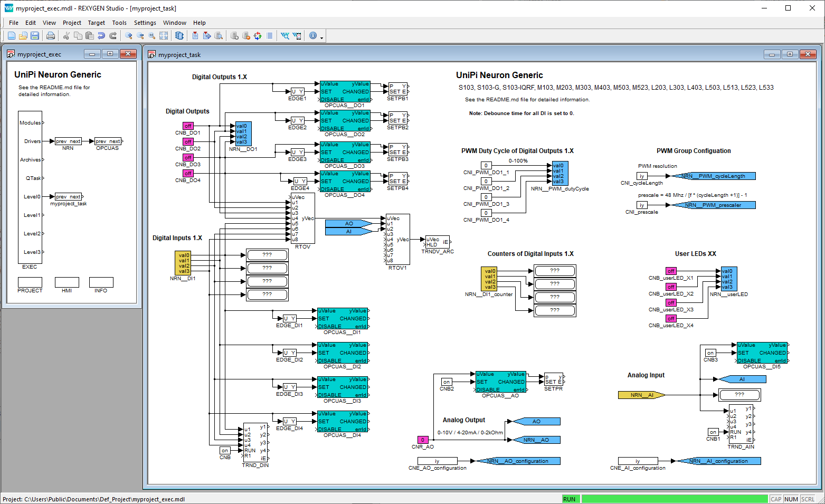Screen dimensions: 825x504
Task: Click the Compile and download icon
Action: coord(207,36)
